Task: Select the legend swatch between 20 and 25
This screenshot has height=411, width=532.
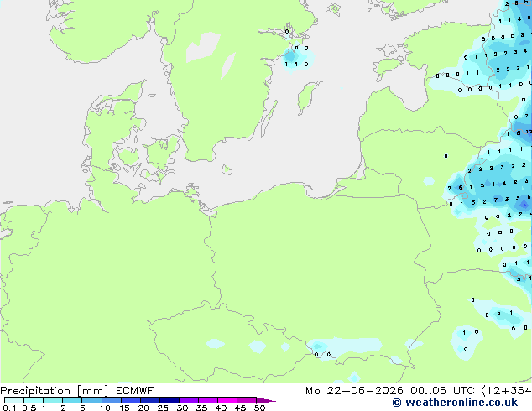Action: point(149,400)
